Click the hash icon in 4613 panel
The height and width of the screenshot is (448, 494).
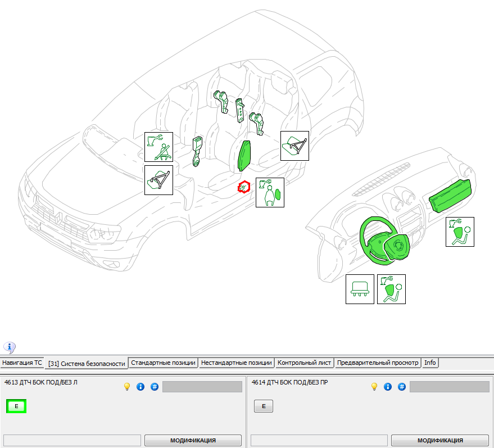[154, 387]
